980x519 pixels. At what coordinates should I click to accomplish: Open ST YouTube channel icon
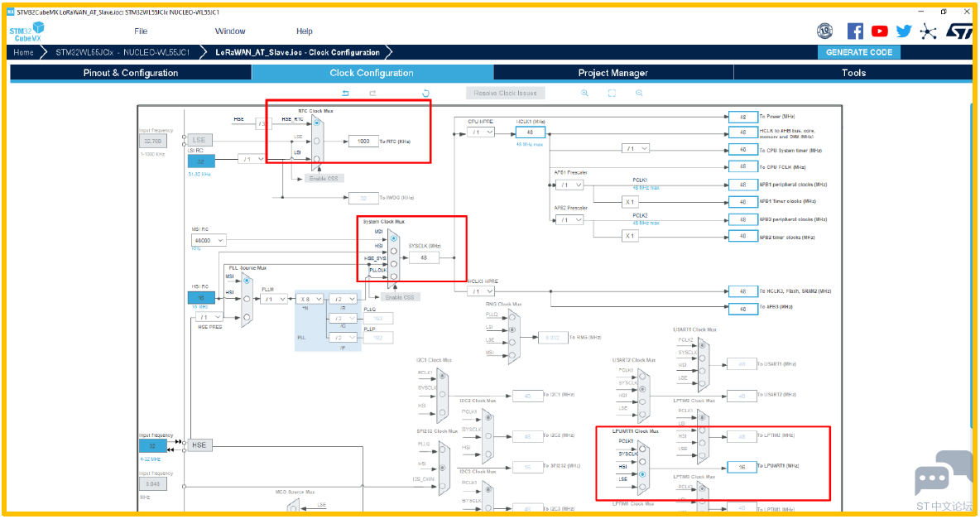pyautogui.click(x=879, y=31)
